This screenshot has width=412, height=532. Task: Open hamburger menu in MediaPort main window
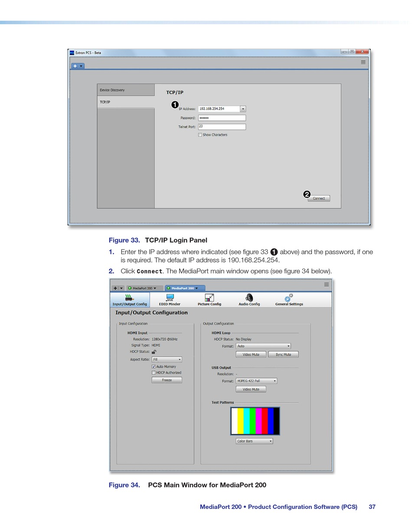click(327, 285)
